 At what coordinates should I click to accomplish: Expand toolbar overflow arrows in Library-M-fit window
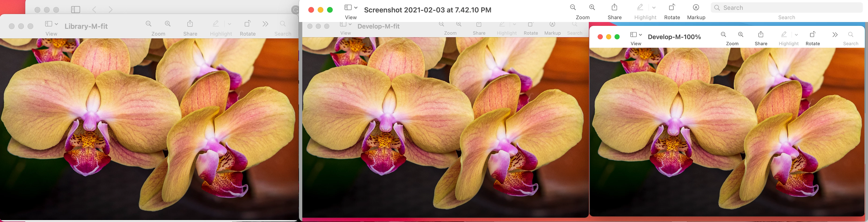pyautogui.click(x=266, y=24)
